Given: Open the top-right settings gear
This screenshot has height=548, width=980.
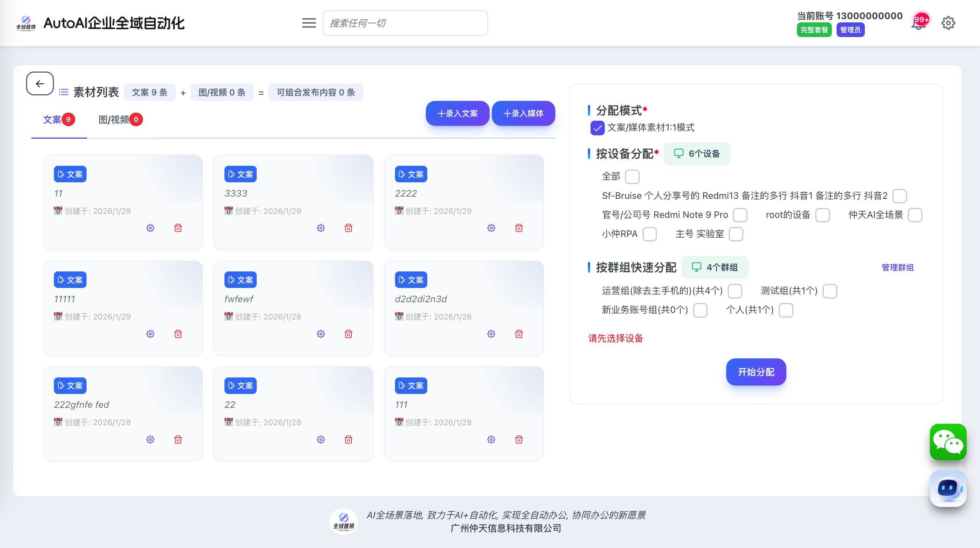Looking at the screenshot, I should [x=948, y=23].
